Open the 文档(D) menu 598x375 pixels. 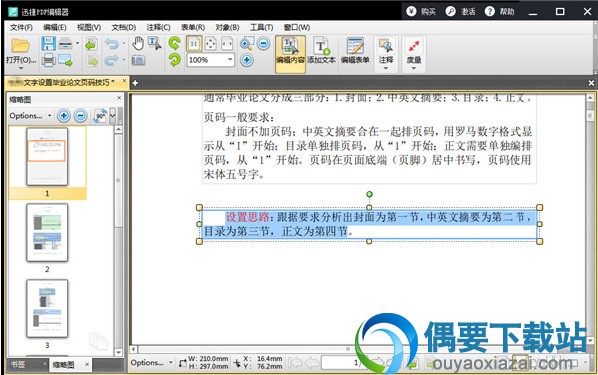tap(124, 27)
